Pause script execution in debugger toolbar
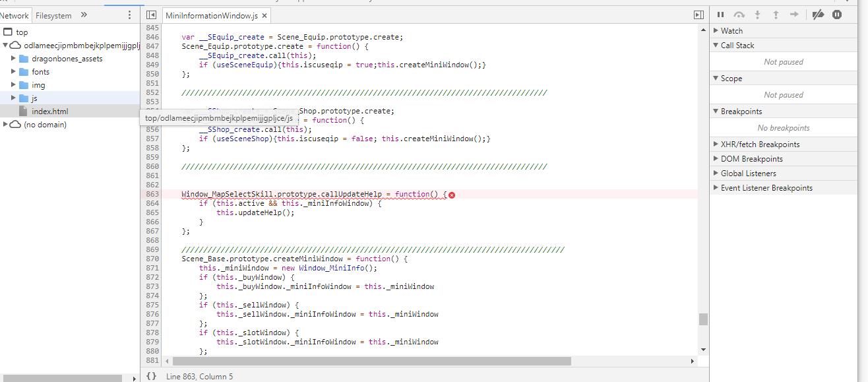The width and height of the screenshot is (868, 382). [720, 15]
